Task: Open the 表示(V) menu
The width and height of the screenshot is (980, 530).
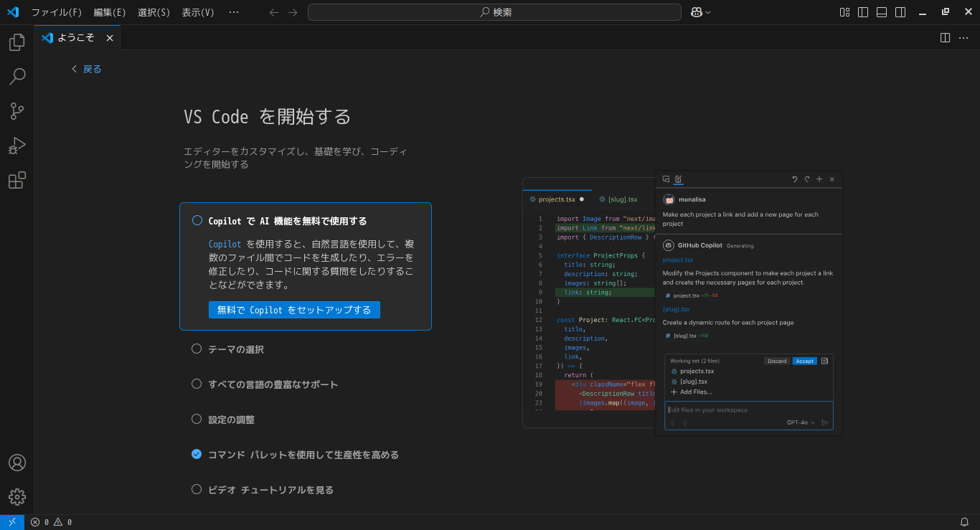Action: click(x=198, y=12)
